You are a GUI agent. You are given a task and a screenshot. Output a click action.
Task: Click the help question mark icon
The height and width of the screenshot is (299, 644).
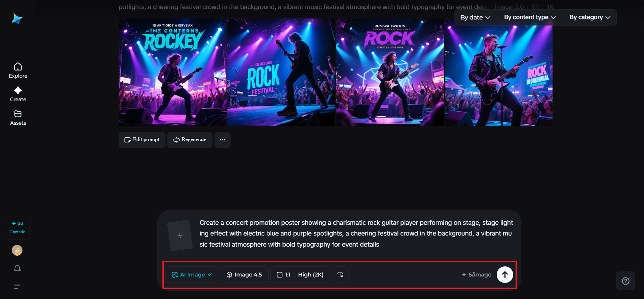tap(626, 281)
